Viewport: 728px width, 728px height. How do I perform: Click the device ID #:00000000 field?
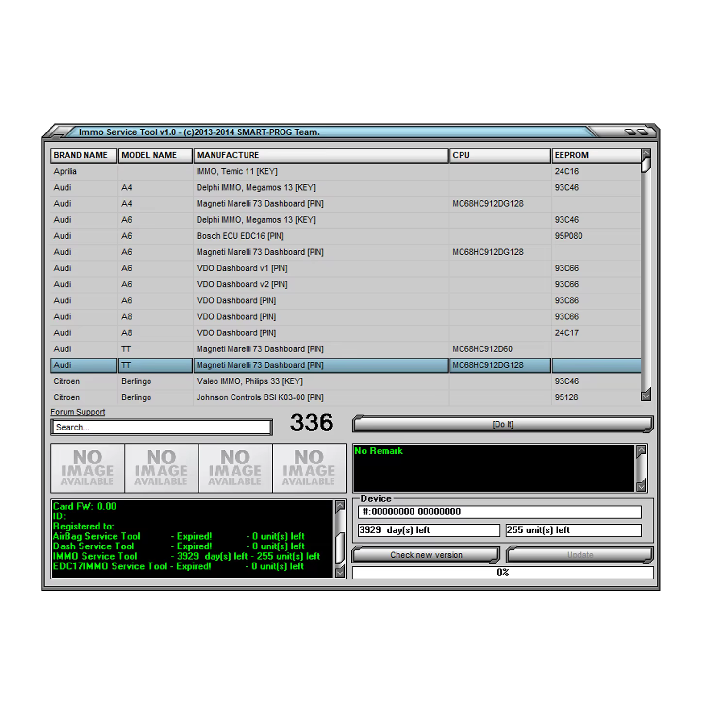pos(500,512)
